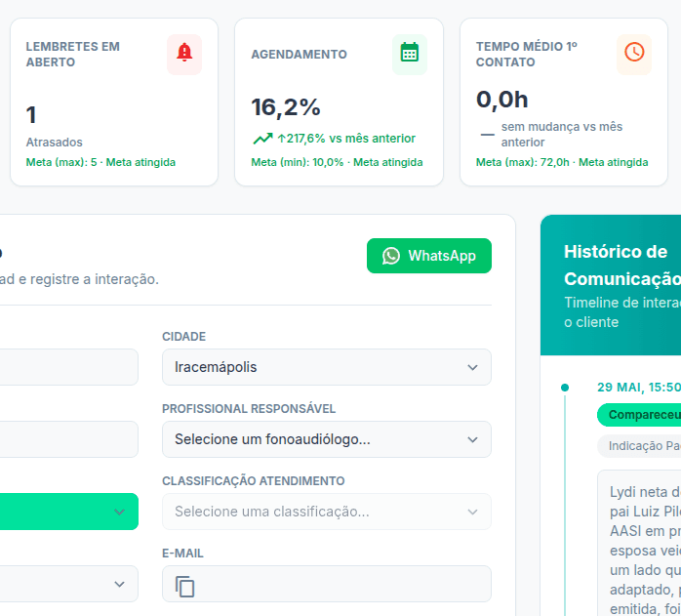
Task: Open the Cidade dropdown showing Iracemápolis
Action: click(x=327, y=367)
